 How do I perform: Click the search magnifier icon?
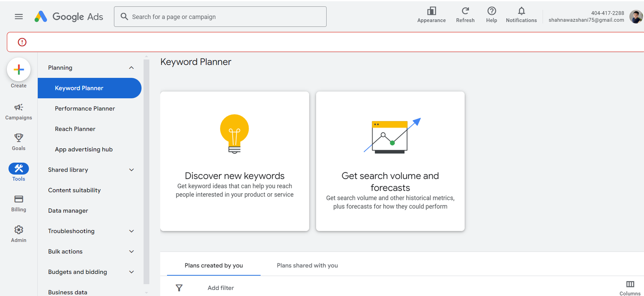[x=124, y=17]
